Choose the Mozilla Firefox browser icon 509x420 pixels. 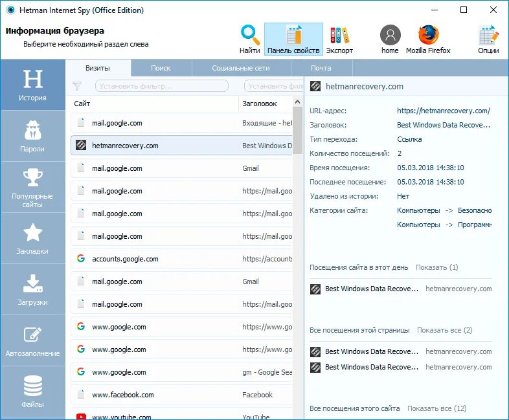(428, 39)
